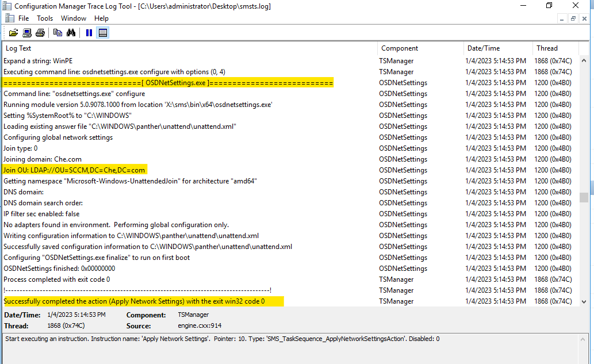
Task: Click inside the 'Start executing an instruction' text box
Action: click(x=290, y=348)
